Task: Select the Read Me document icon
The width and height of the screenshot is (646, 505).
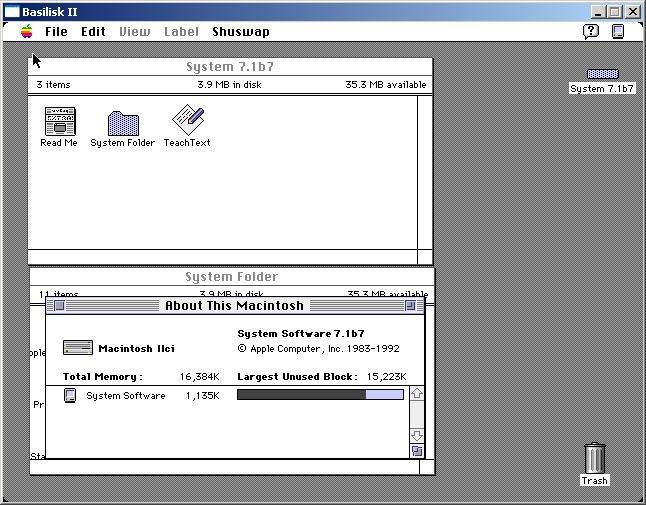Action: (x=60, y=121)
